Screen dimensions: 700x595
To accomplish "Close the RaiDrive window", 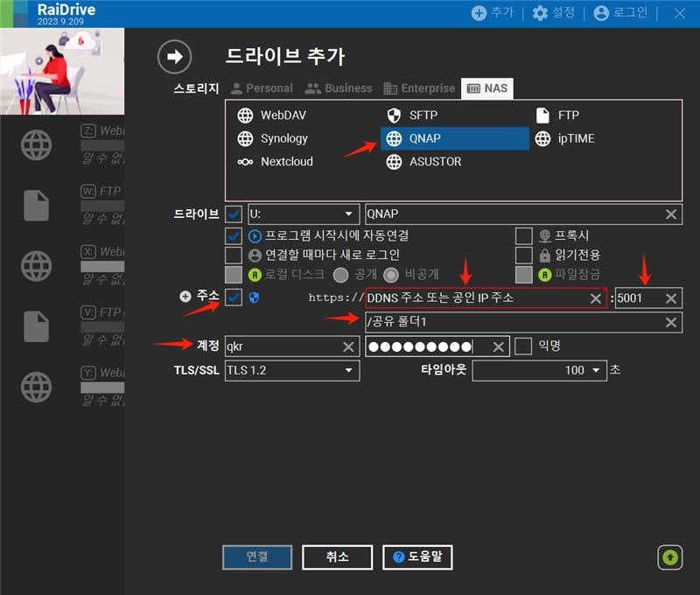I will pyautogui.click(x=680, y=13).
